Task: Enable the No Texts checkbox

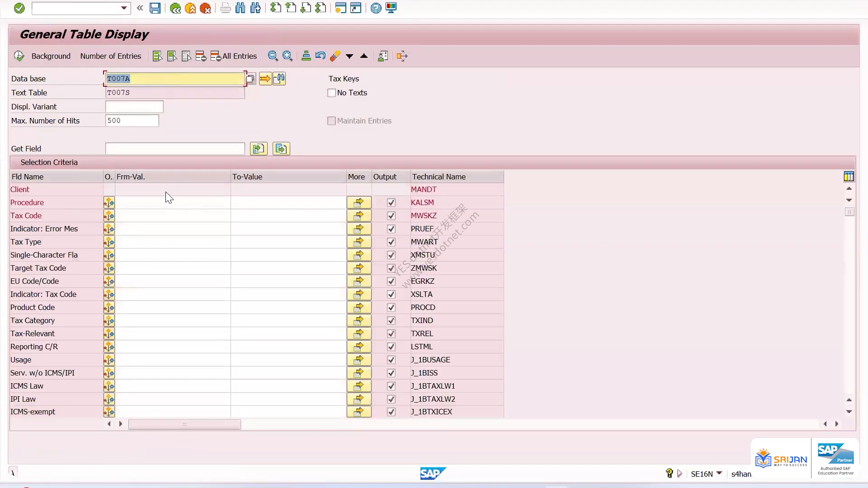Action: pos(331,93)
